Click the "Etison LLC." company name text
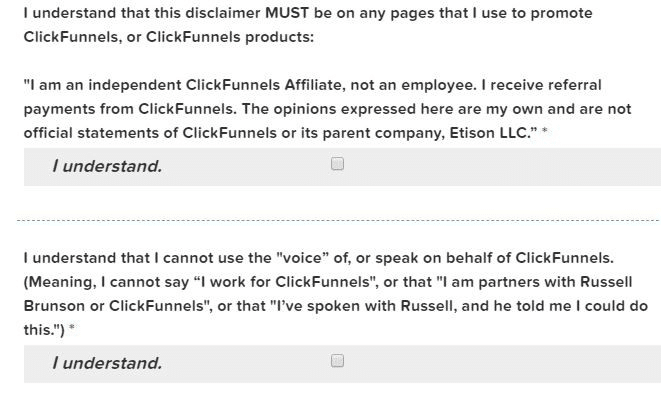661x413 pixels. [489, 133]
